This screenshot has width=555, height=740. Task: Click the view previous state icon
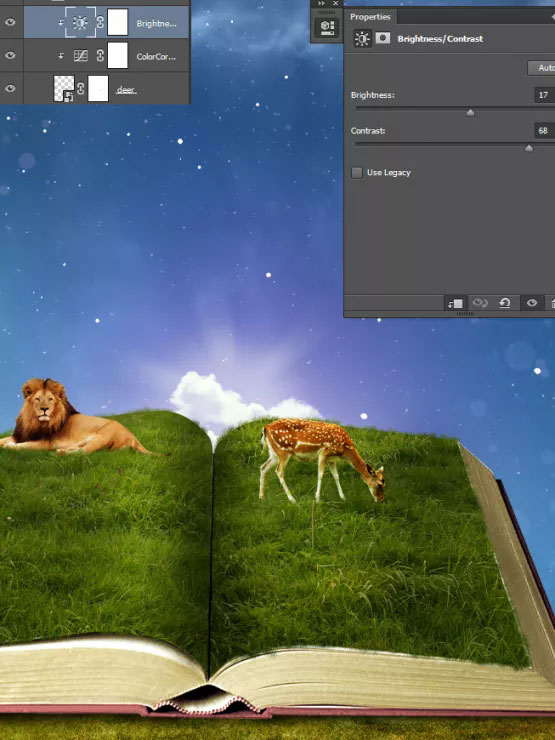pos(480,303)
